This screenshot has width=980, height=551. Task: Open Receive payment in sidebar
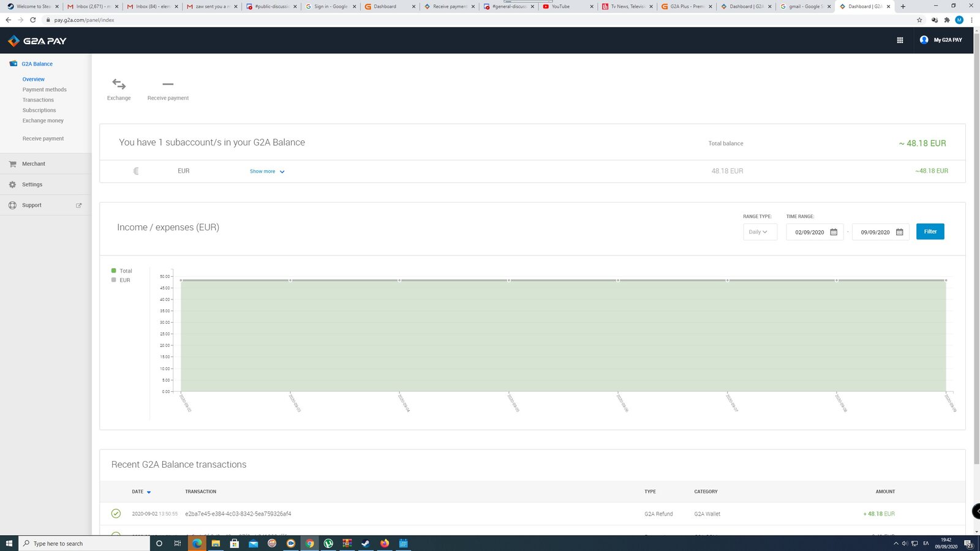click(x=43, y=139)
